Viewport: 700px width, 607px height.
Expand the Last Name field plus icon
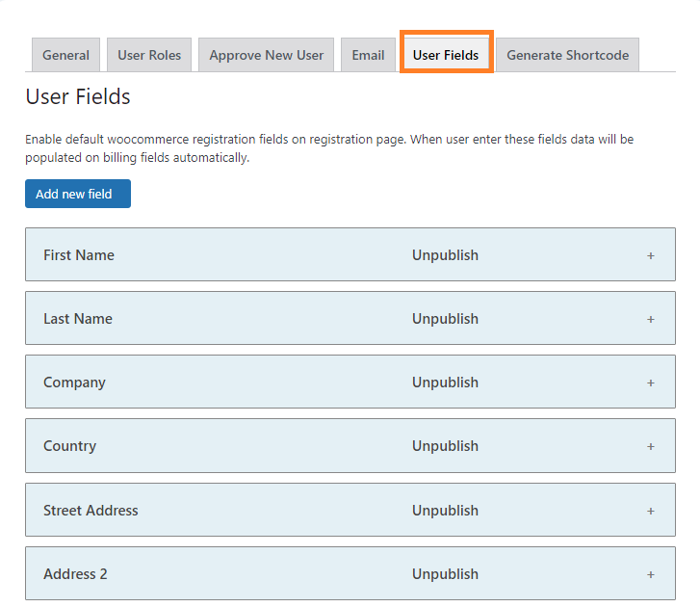651,319
